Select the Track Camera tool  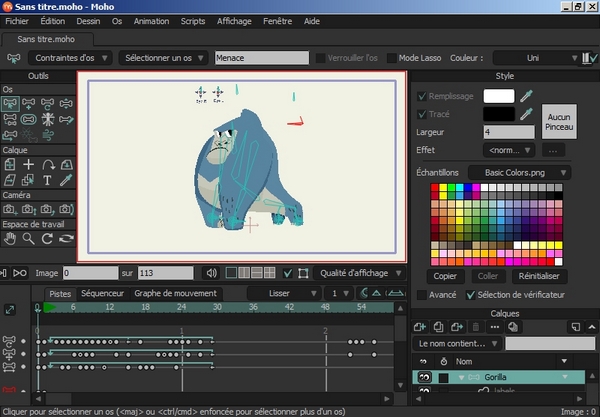(10, 209)
